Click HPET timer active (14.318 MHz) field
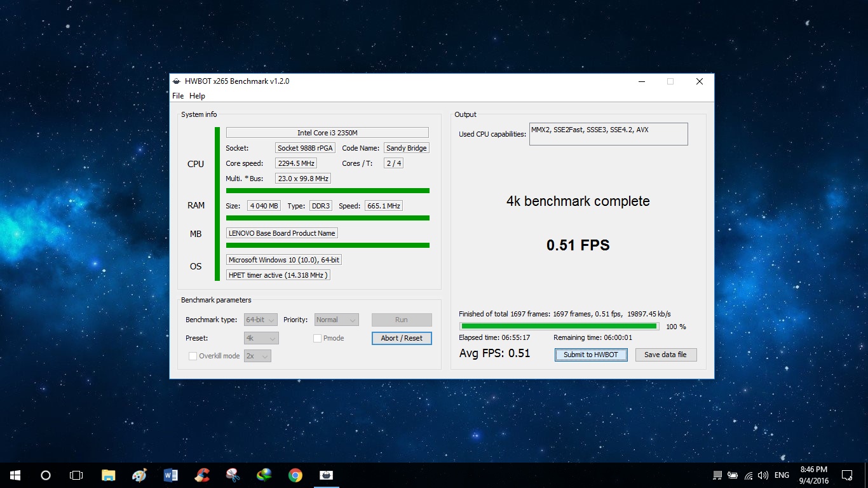Screen dimensions: 868x488 278,275
